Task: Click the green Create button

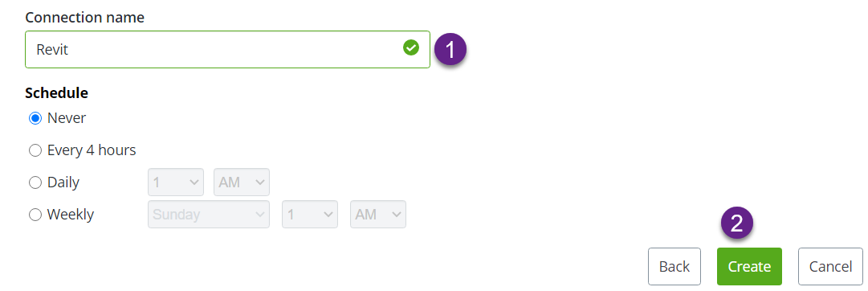Action: pos(749,267)
